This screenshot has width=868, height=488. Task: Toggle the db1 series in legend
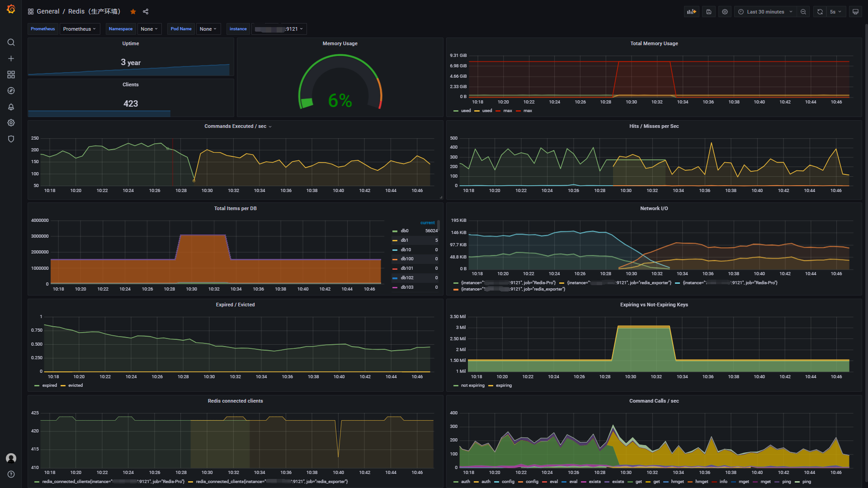point(404,240)
